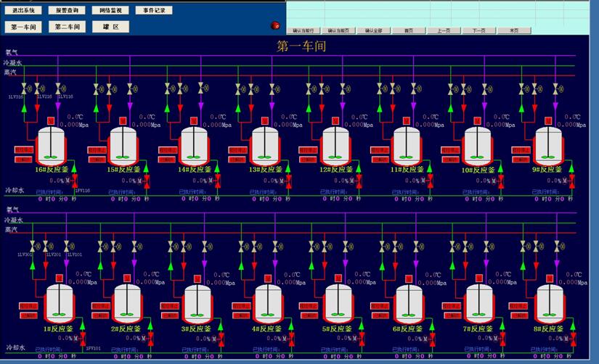Click cooling water valve 1FV101

pyautogui.click(x=83, y=339)
